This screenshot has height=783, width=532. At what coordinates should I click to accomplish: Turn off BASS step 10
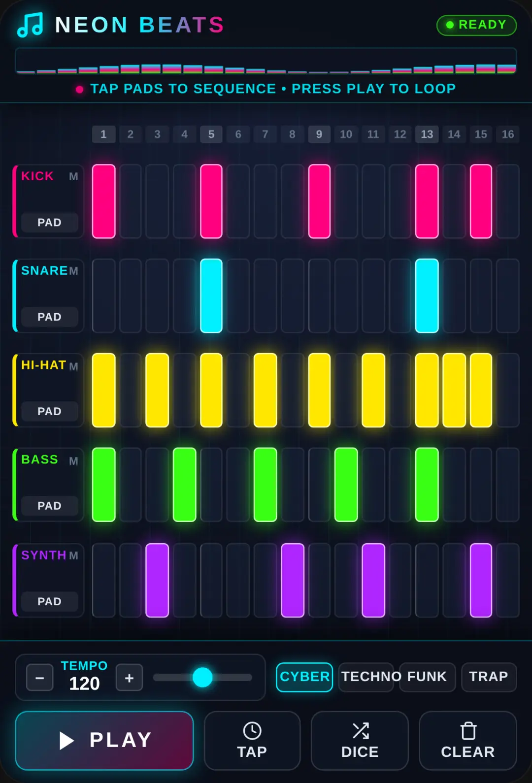[346, 485]
